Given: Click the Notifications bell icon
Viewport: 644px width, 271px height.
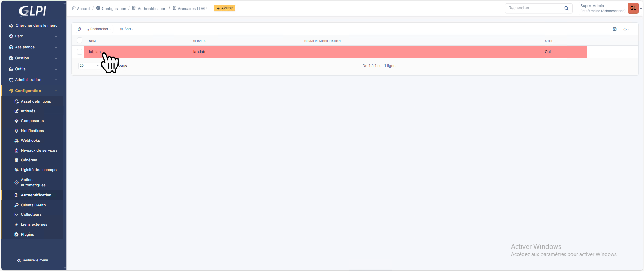Looking at the screenshot, I should pyautogui.click(x=16, y=131).
